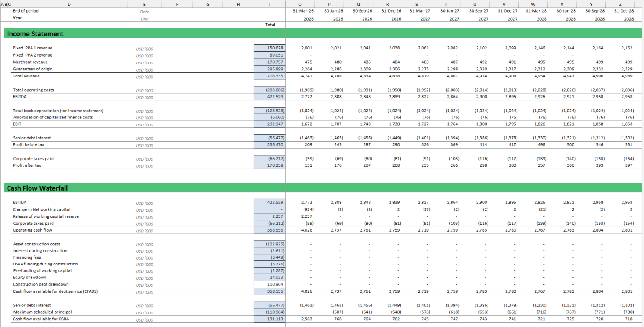This screenshot has width=644, height=327.
Task: Select the EBITDA total cell 422,529
Action: point(270,97)
